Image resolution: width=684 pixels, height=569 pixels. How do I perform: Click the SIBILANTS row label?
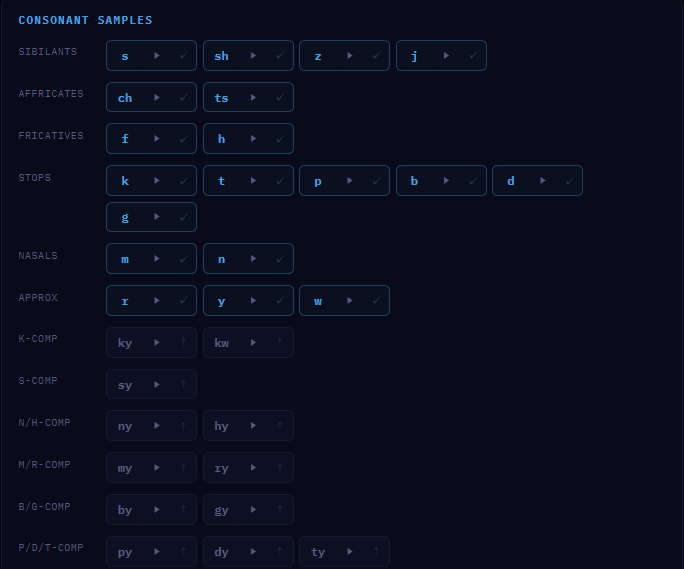[48, 51]
